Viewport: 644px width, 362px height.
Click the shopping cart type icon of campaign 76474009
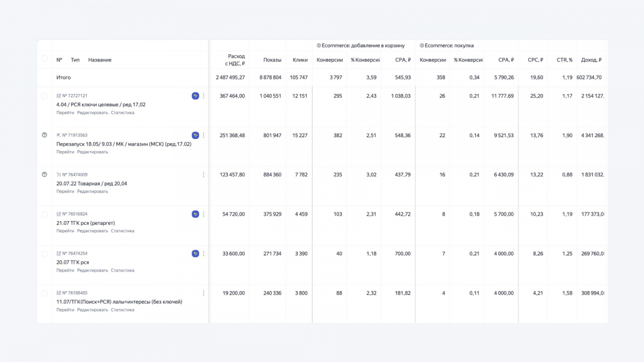[59, 175]
